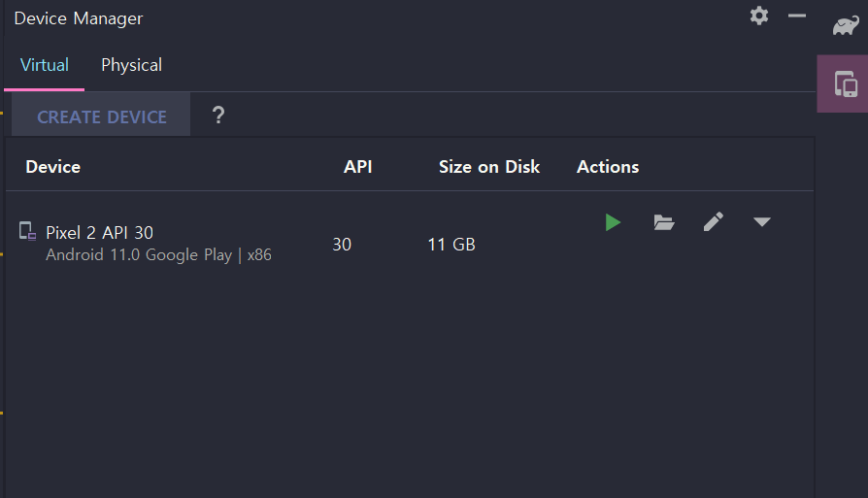Screen dimensions: 868x498
Task: Click the Device Manager panel title
Action: [79, 18]
